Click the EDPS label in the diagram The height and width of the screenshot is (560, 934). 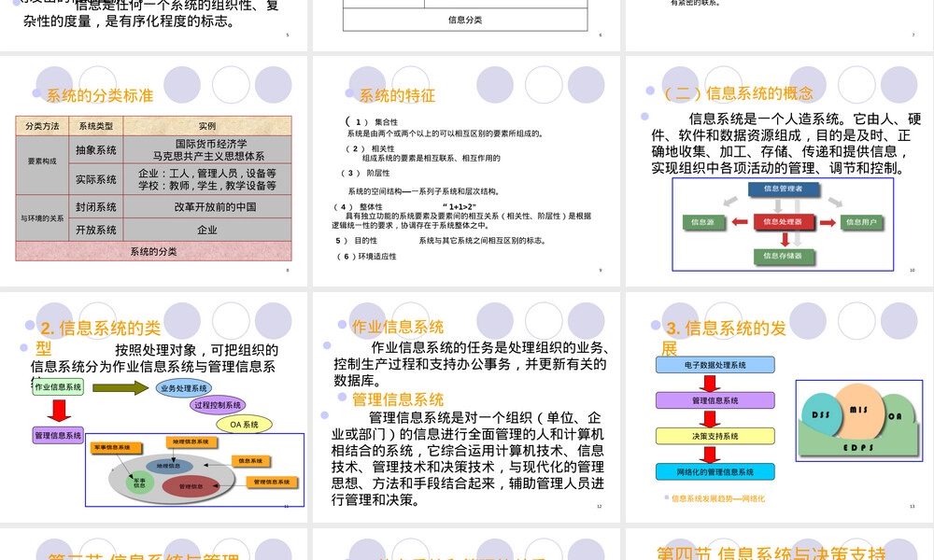(x=858, y=447)
